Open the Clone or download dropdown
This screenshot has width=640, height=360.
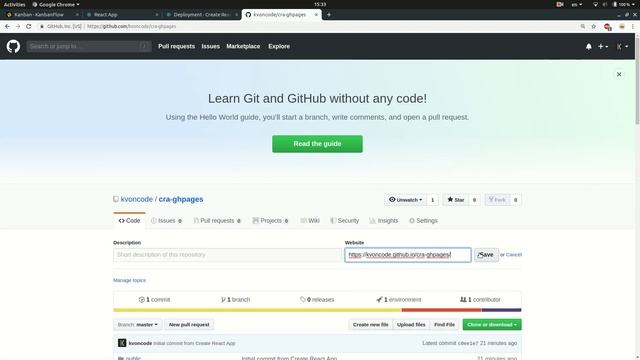point(492,324)
